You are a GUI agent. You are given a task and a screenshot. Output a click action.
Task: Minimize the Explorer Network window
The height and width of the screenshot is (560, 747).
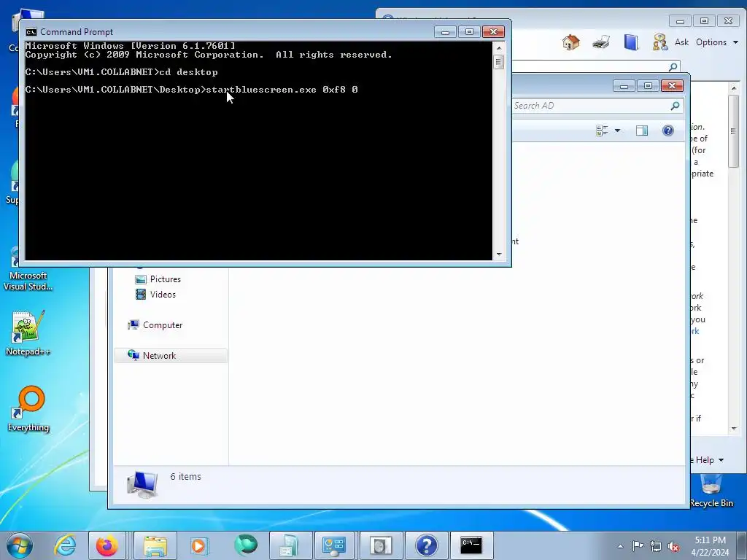click(624, 86)
